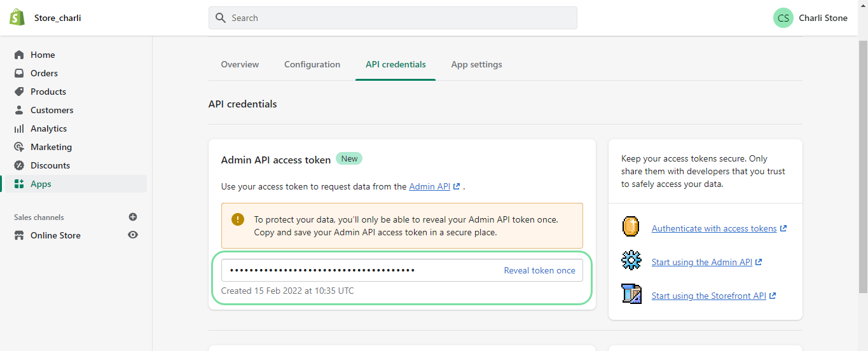Open the Marketing section
Screen dimensions: 868x351
51,147
